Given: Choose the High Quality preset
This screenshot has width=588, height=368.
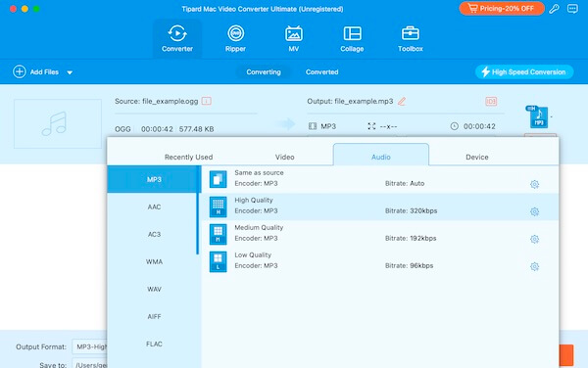Looking at the screenshot, I should (380, 207).
